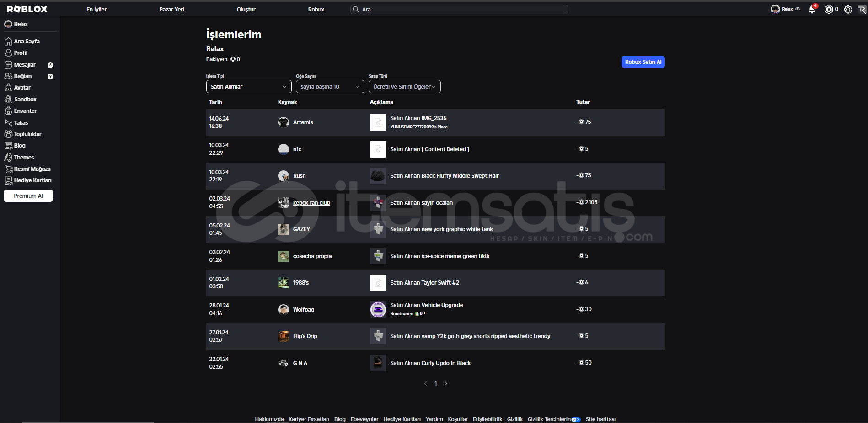Click the Relax profile avatar in header
Image resolution: width=868 pixels, height=423 pixels.
pyautogui.click(x=775, y=9)
